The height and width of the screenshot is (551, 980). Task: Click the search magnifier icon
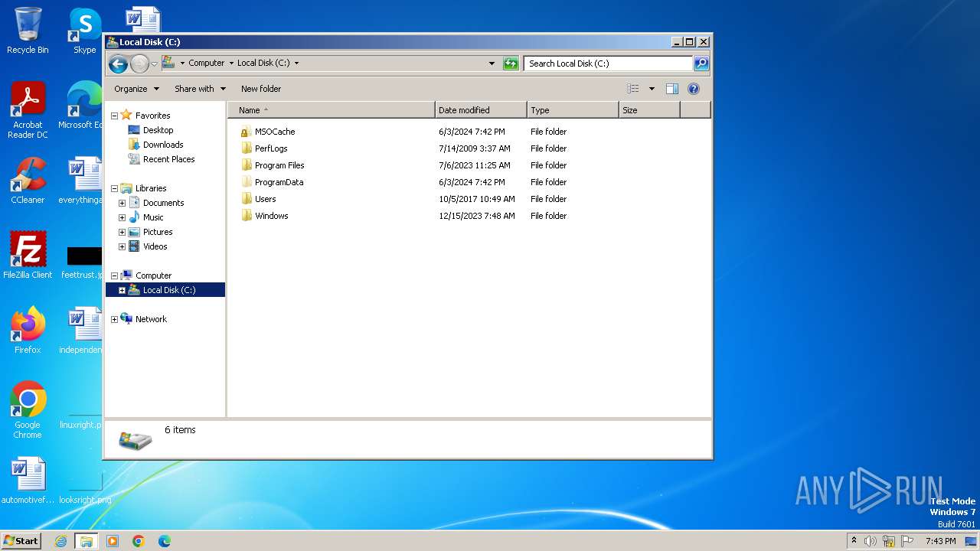[x=701, y=64]
